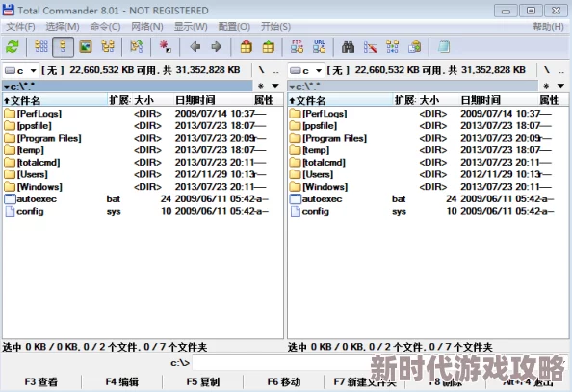The image size is (572, 392).
Task: Go Back using the left arrow icon
Action: click(x=195, y=47)
